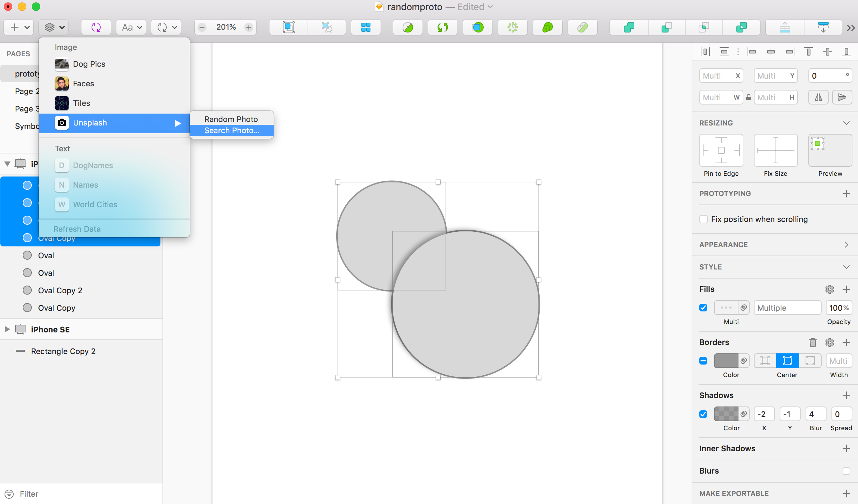
Task: Click the Group selection toolbar icon
Action: [289, 27]
